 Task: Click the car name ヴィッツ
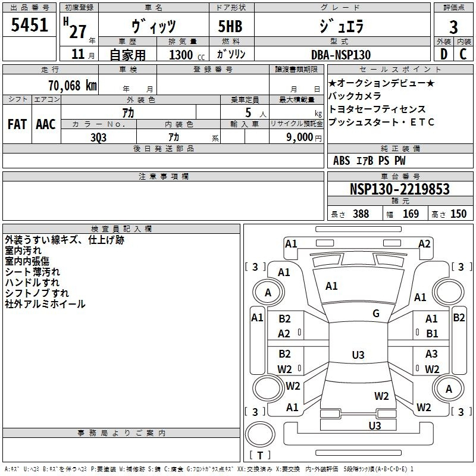(x=154, y=26)
